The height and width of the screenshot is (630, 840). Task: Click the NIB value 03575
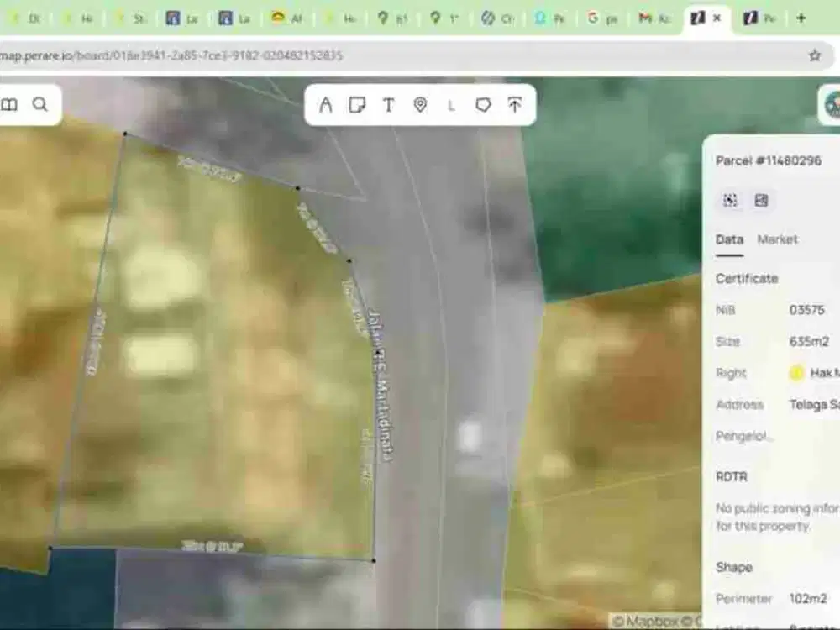pyautogui.click(x=806, y=310)
